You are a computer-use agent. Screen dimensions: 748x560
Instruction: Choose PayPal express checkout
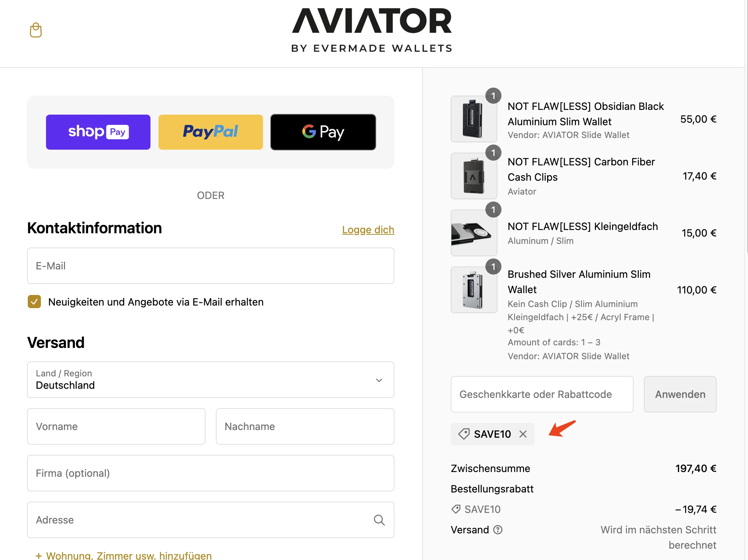point(211,132)
